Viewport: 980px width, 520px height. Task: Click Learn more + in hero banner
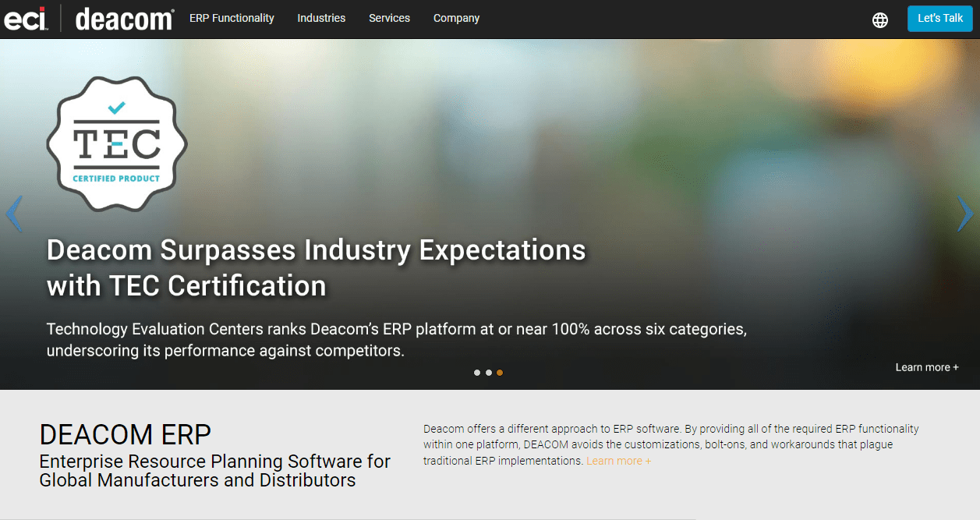point(927,367)
